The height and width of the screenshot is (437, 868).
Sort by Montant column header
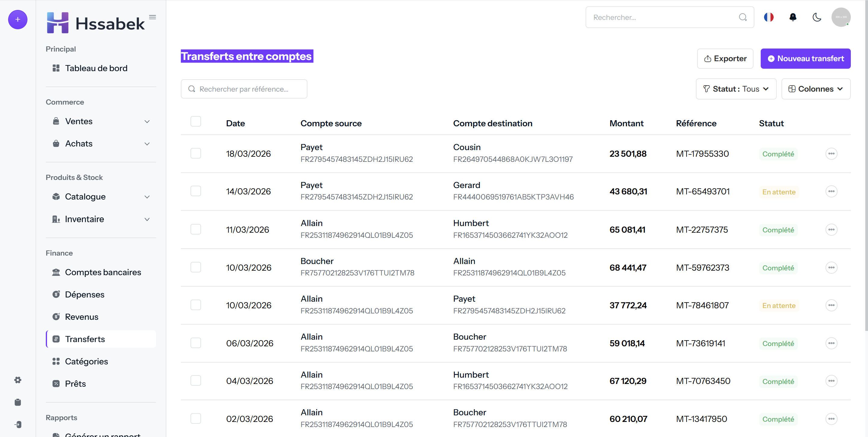626,124
